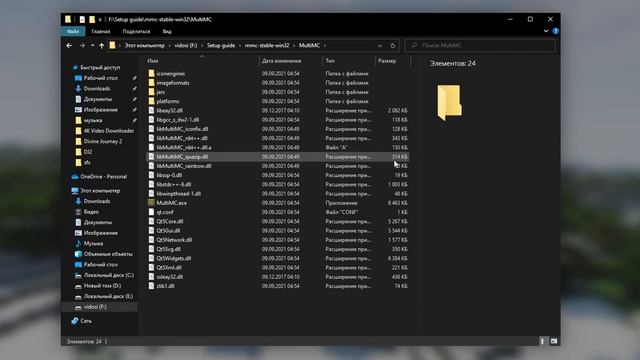The height and width of the screenshot is (360, 640).
Task: Click the OneDrive - Personal cloud icon
Action: [75, 177]
